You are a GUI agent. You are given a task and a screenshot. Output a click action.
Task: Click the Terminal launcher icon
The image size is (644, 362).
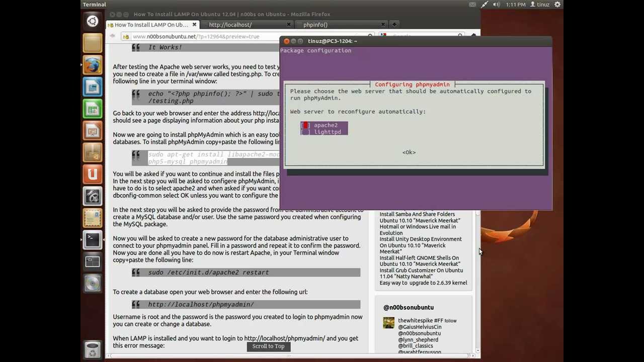(93, 239)
